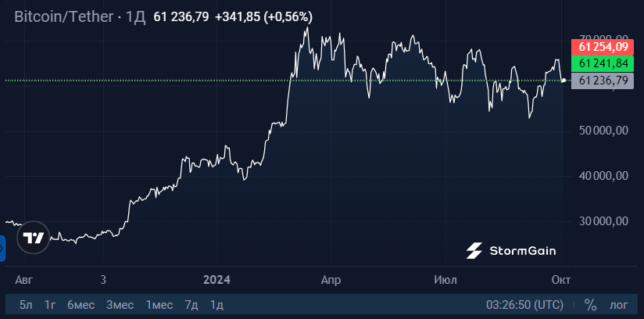
Task: Click the blue tab icon on left edge
Action: coord(2,249)
